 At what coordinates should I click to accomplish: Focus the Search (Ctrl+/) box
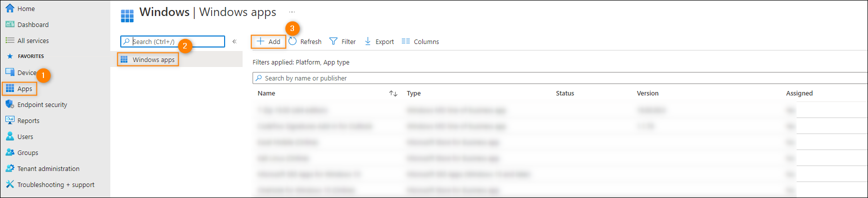pyautogui.click(x=173, y=41)
